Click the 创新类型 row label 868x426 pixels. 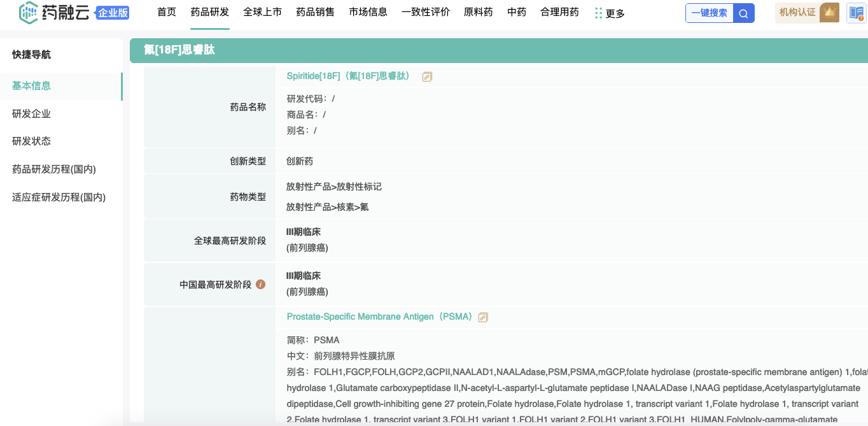coord(248,161)
